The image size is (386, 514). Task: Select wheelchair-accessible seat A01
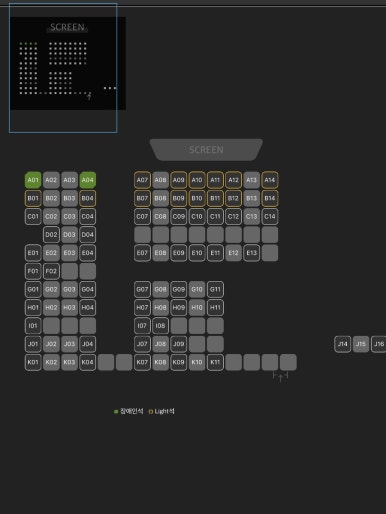pyautogui.click(x=33, y=180)
